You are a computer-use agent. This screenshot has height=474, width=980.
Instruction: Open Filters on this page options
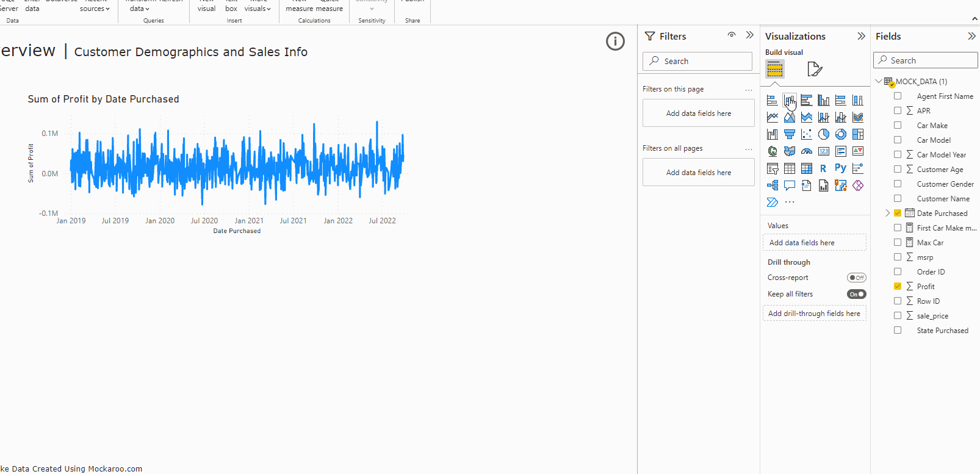[x=749, y=90]
